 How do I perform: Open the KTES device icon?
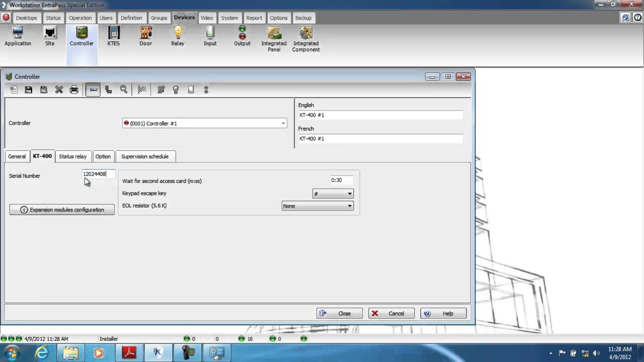(114, 36)
